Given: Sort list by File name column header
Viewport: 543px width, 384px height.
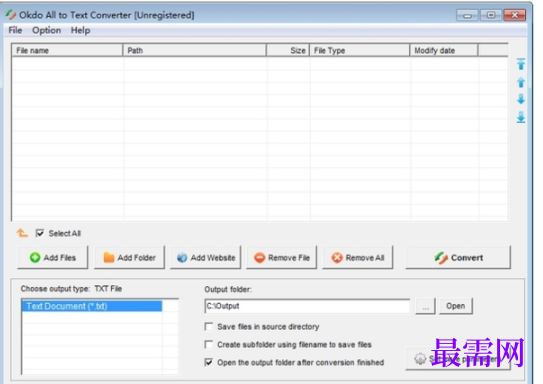Looking at the screenshot, I should 67,51.
